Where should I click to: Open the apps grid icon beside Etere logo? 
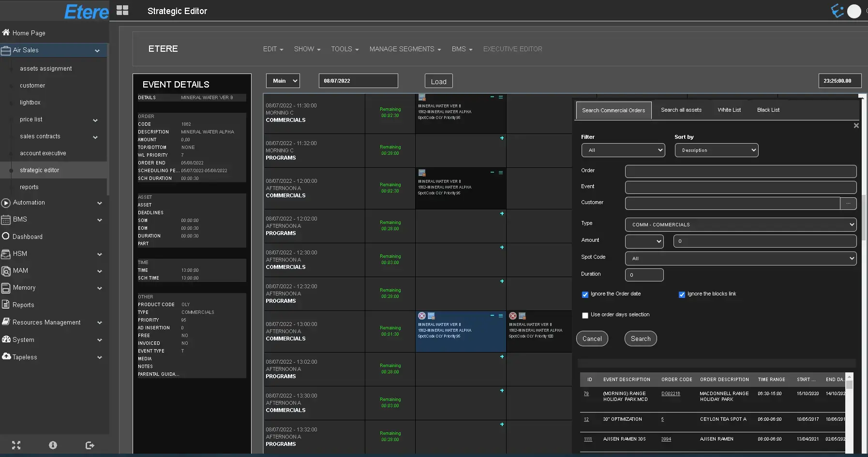coord(122,11)
